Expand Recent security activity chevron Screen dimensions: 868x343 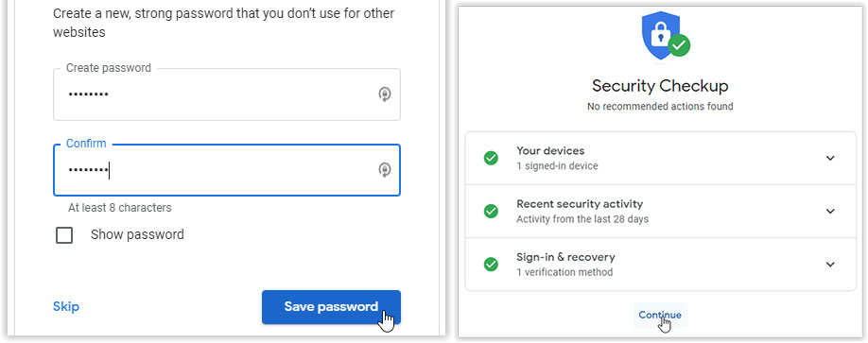tap(830, 212)
